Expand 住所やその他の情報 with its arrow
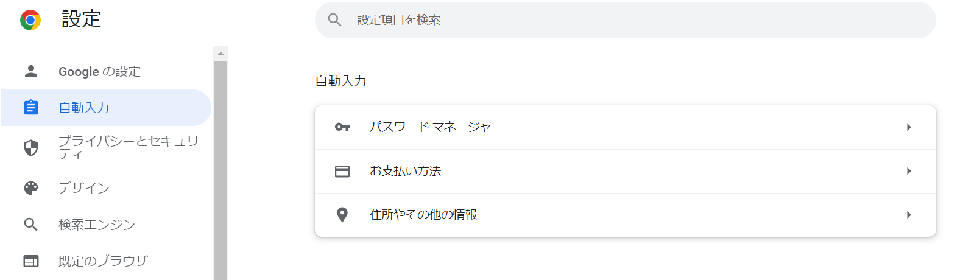The image size is (980, 280). point(909,215)
